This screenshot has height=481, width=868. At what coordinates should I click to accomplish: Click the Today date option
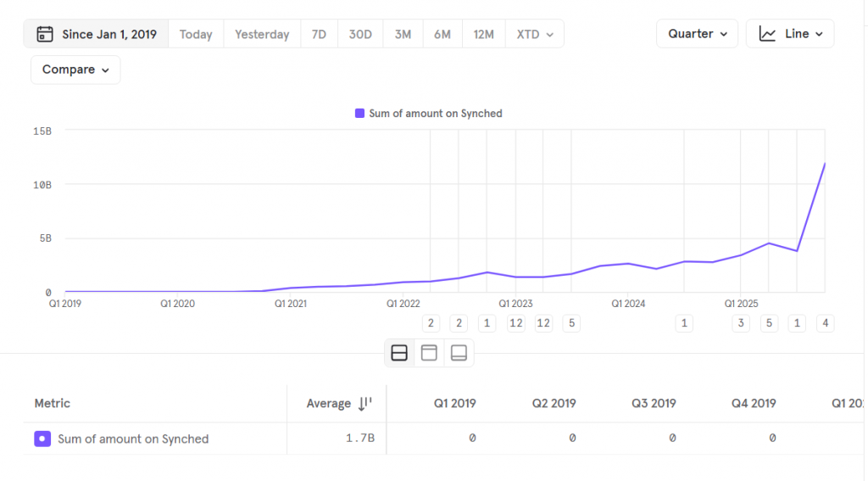196,35
